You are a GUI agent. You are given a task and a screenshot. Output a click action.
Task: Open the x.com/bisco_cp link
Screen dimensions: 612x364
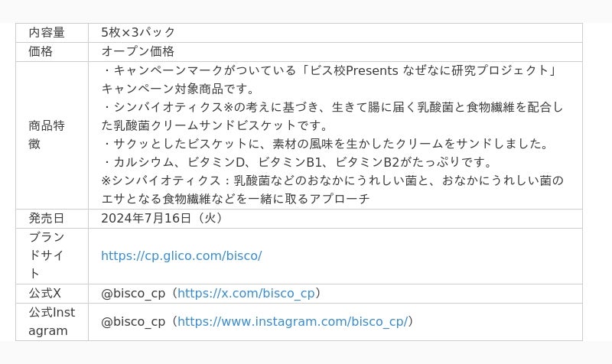(x=246, y=293)
